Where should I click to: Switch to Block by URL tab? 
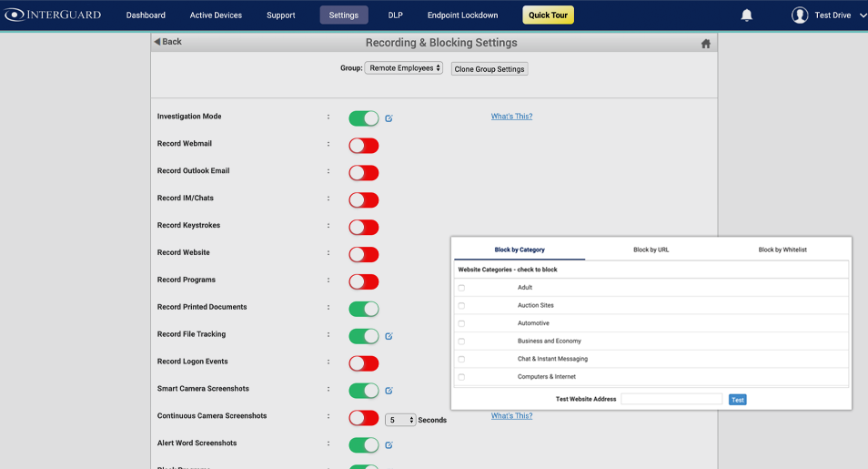(x=651, y=250)
